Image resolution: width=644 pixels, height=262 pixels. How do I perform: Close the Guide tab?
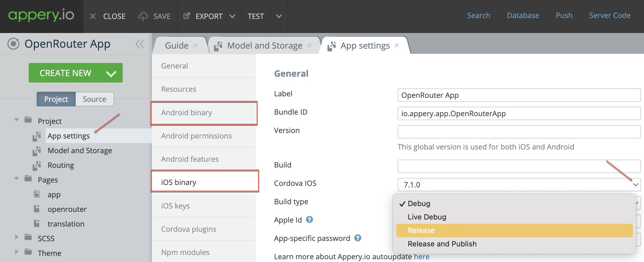coord(195,46)
